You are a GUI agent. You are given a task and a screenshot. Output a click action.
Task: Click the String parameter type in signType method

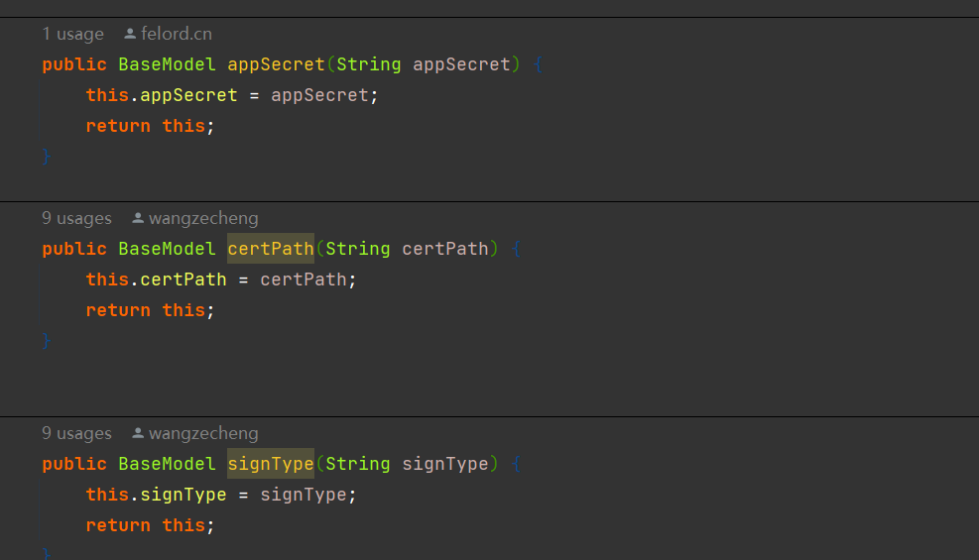tap(357, 464)
